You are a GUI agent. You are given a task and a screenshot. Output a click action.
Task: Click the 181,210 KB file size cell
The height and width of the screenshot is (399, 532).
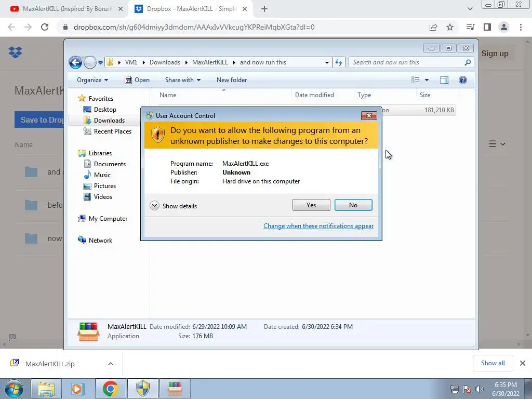click(x=438, y=110)
